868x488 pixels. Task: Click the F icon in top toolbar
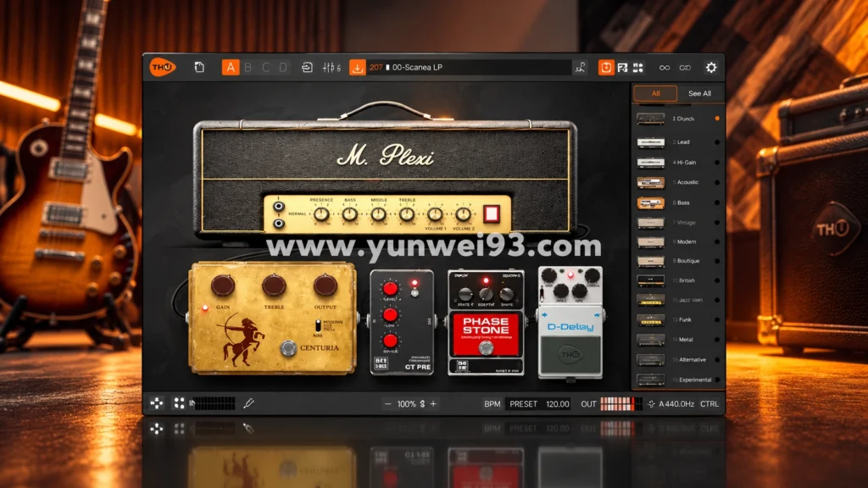(622, 68)
